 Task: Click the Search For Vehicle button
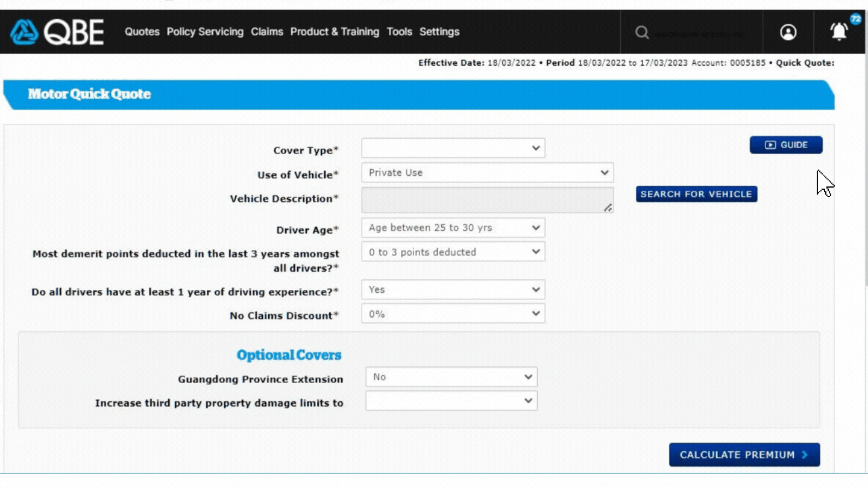[x=696, y=194]
